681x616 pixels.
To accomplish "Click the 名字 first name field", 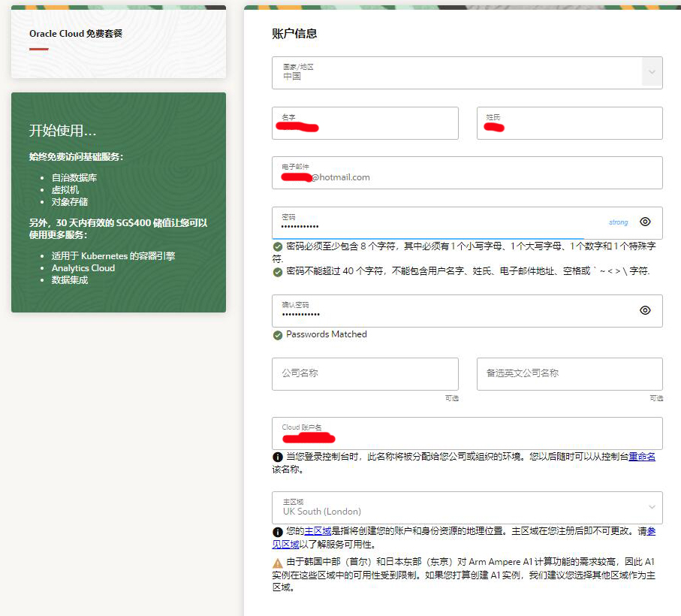I will point(365,123).
